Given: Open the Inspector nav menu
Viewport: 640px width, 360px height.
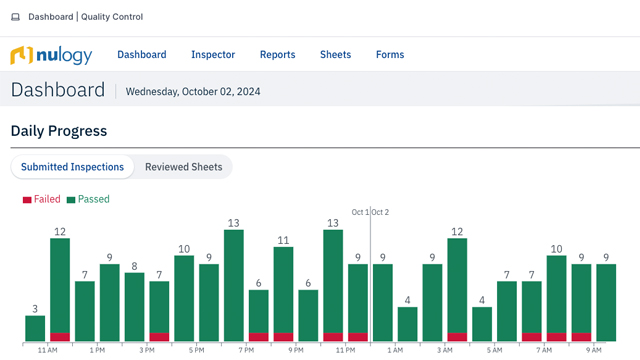Looking at the screenshot, I should [213, 55].
